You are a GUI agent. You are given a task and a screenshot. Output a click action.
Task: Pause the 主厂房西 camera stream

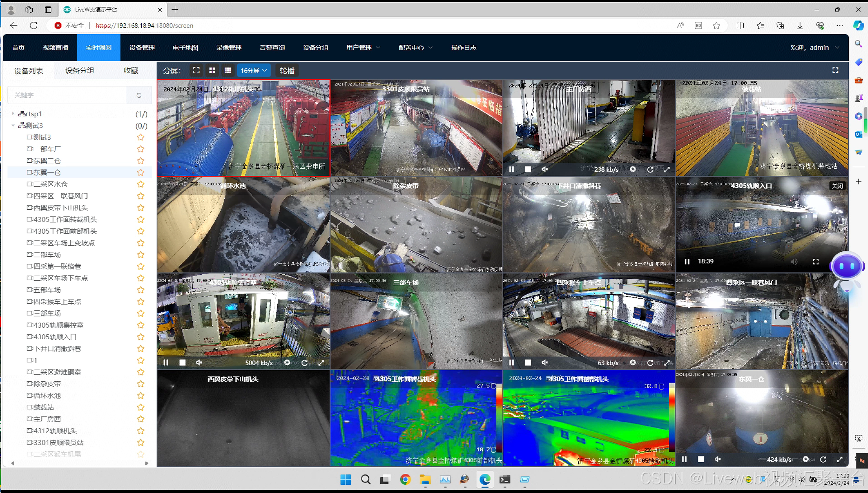pyautogui.click(x=511, y=169)
